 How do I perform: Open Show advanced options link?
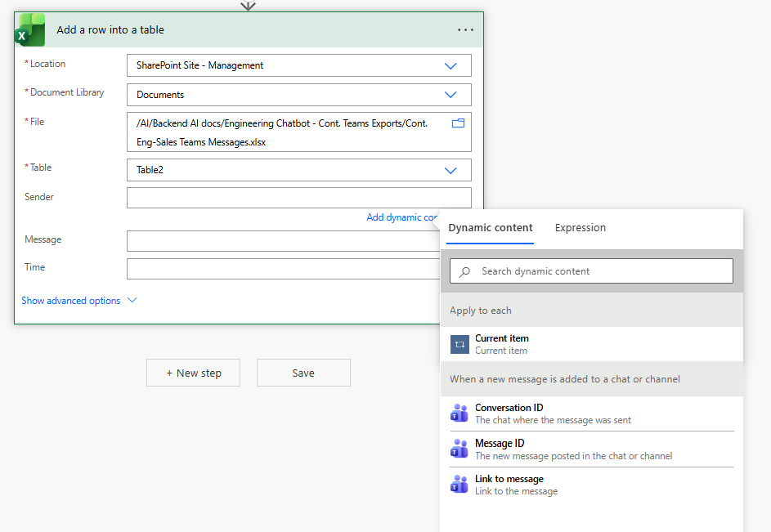coord(71,301)
